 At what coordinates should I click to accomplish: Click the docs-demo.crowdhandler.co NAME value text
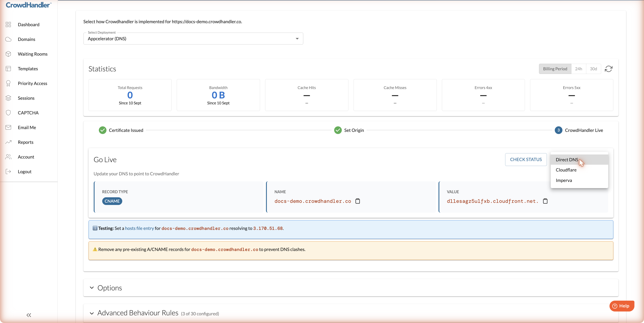[312, 201]
